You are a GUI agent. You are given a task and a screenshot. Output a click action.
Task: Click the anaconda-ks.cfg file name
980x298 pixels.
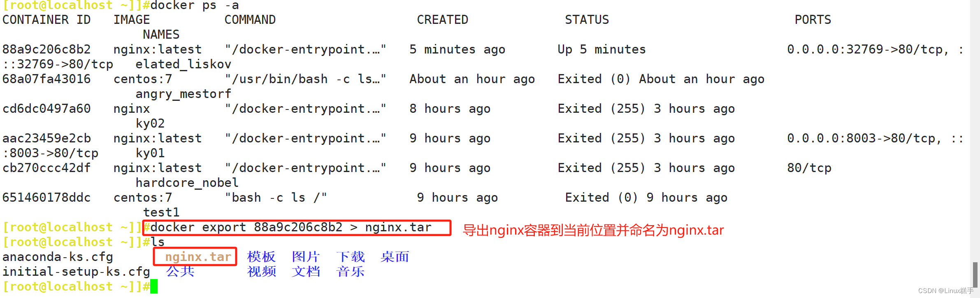tap(58, 257)
